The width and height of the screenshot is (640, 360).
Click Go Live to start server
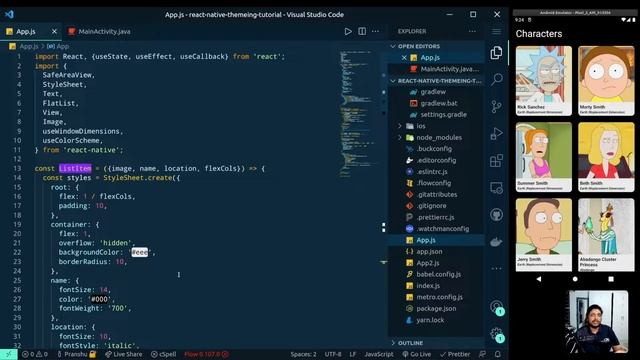[417, 354]
